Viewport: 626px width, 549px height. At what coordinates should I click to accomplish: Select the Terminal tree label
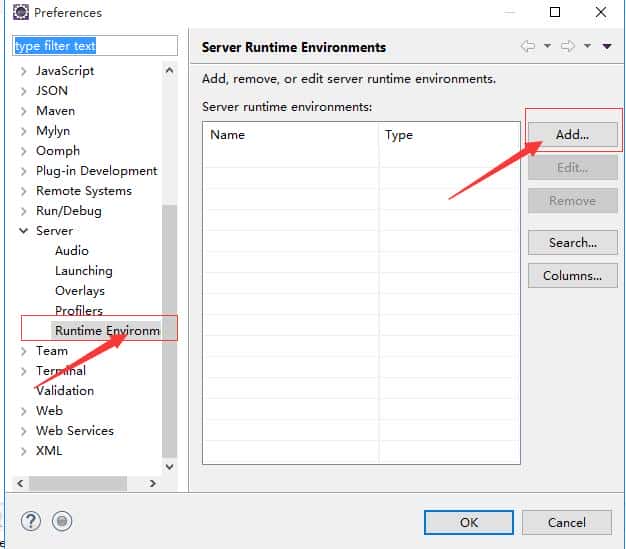tap(61, 371)
